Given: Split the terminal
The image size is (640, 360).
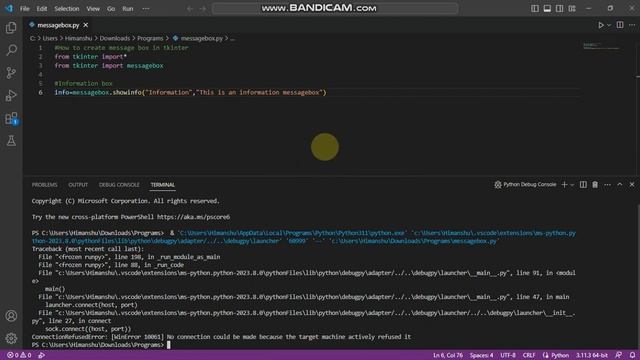Looking at the screenshot, I should 583,184.
